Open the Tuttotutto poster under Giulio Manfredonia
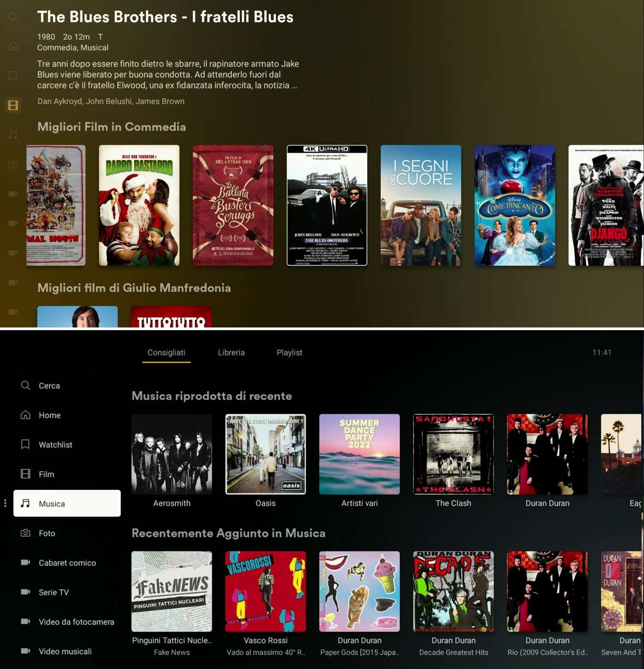 tap(171, 316)
